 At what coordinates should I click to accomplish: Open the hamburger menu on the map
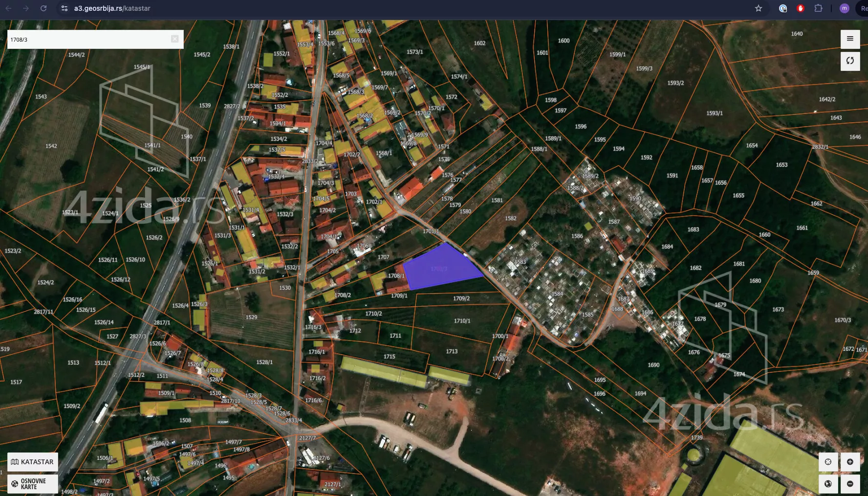pos(850,39)
